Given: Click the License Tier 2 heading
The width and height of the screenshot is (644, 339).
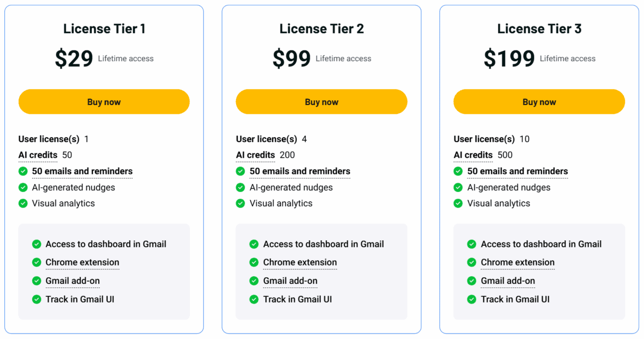Looking at the screenshot, I should (321, 29).
